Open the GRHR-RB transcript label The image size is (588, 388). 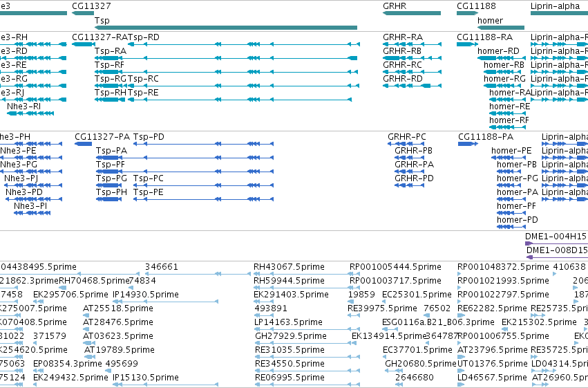coord(402,51)
